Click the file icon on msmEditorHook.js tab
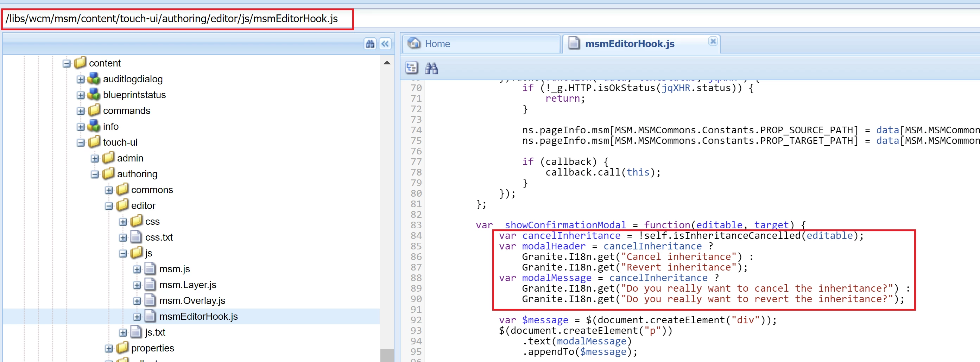 pyautogui.click(x=573, y=43)
